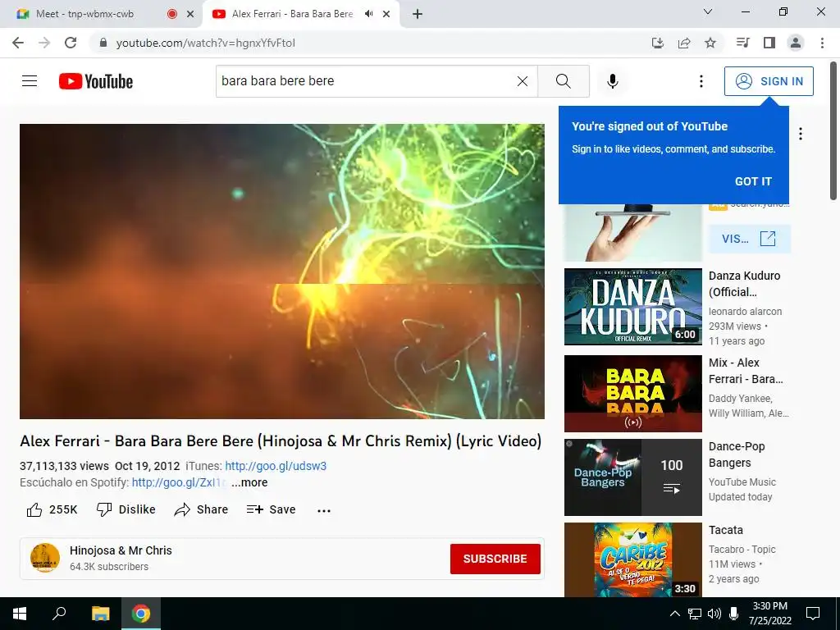Search with your voice microphone icon

612,81
